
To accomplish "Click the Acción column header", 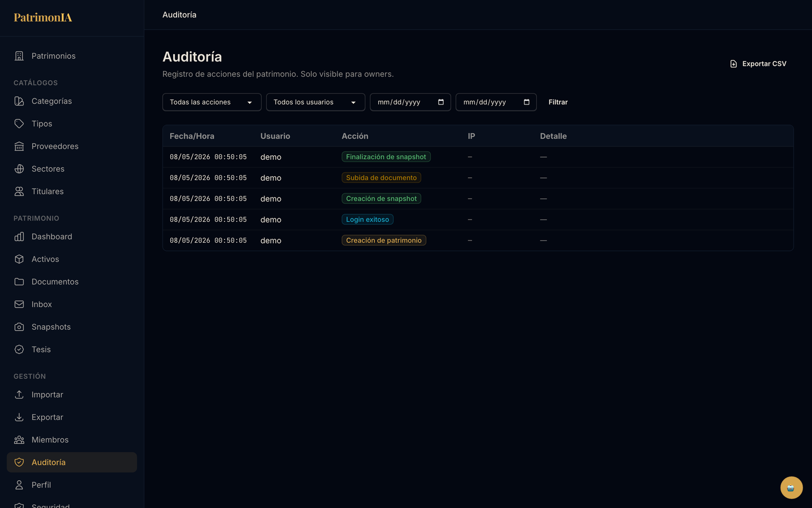I will (x=355, y=136).
